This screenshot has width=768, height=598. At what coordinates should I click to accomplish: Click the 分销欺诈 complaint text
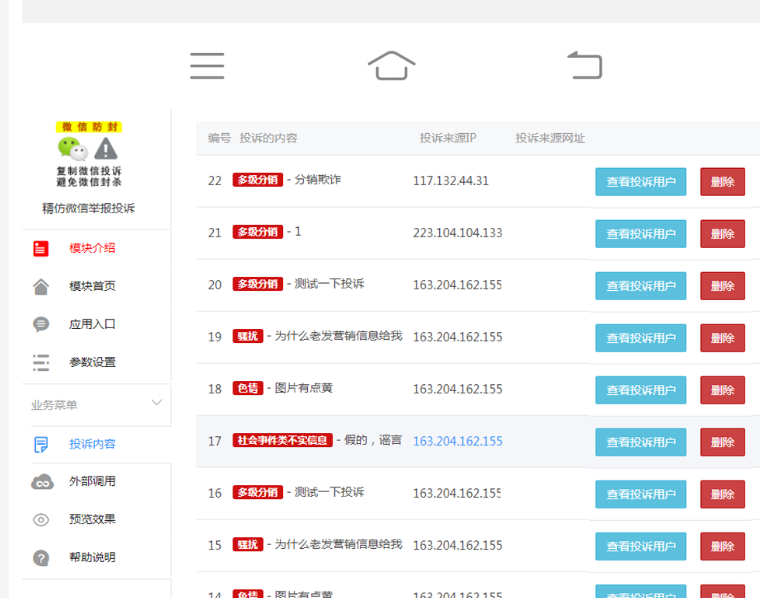(317, 180)
